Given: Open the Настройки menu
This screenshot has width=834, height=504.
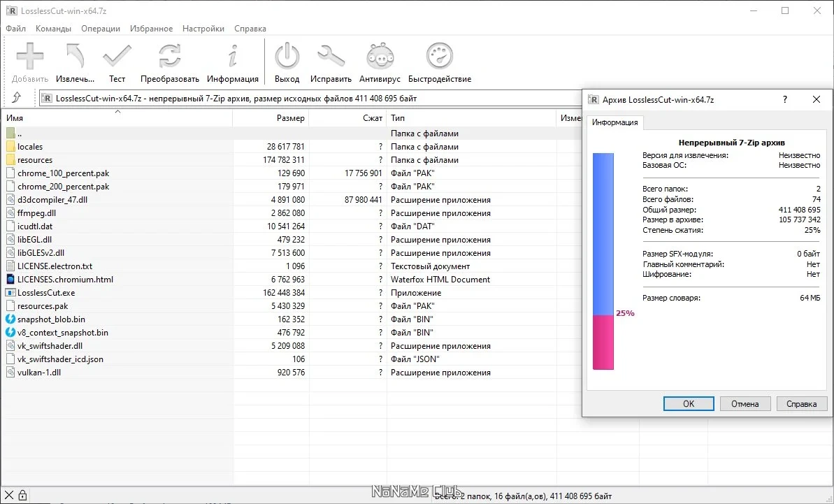Looking at the screenshot, I should click(x=203, y=29).
